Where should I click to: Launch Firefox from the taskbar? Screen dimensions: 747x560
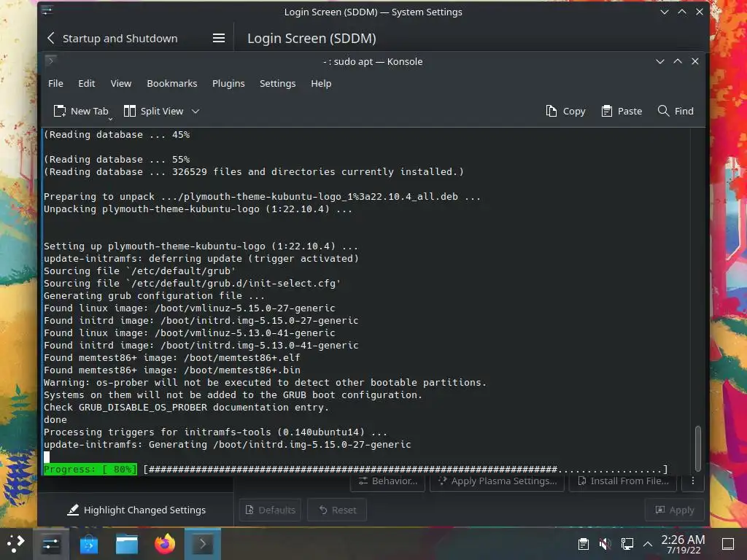point(165,544)
